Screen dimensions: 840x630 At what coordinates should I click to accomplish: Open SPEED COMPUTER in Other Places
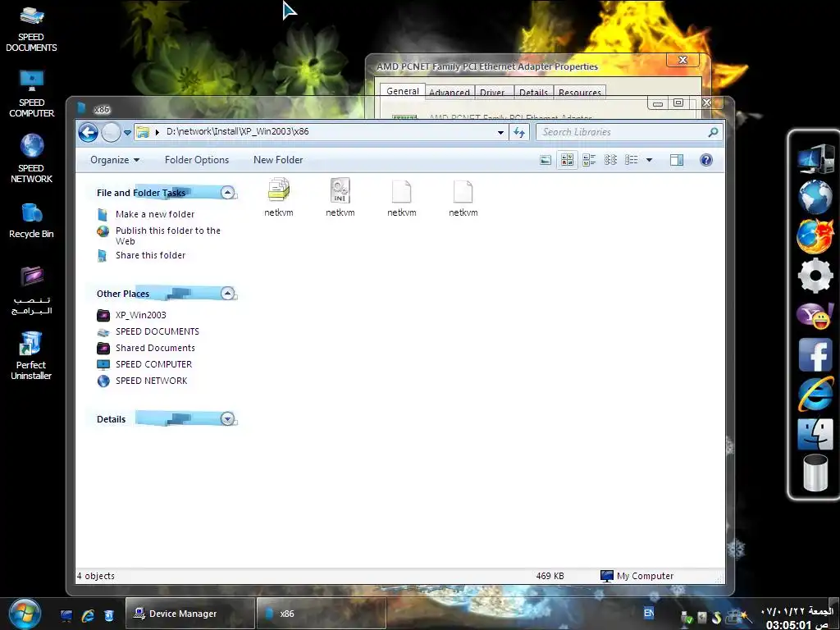point(153,364)
